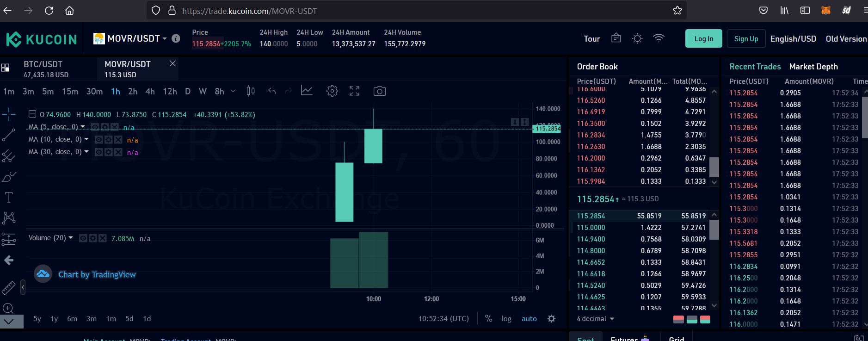Toggle visibility of Volume (20) indicator

pyautogui.click(x=83, y=238)
